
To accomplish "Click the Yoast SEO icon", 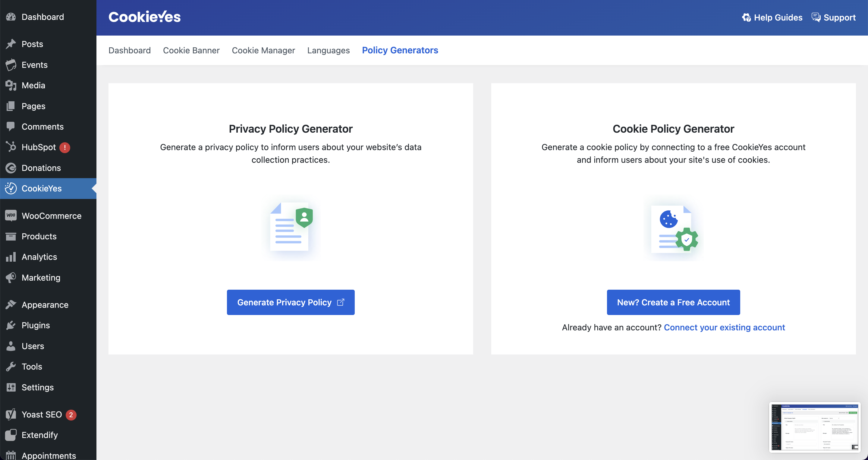I will coord(11,414).
